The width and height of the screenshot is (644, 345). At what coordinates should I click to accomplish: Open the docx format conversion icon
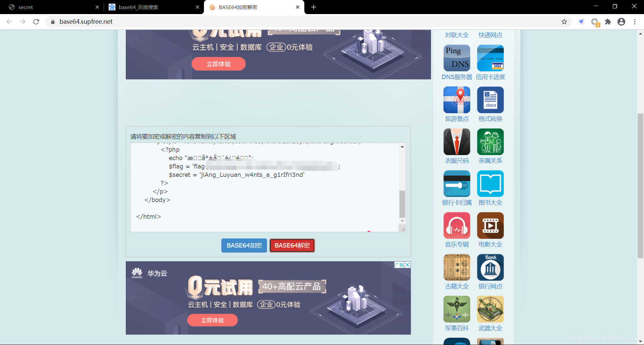pos(490,100)
